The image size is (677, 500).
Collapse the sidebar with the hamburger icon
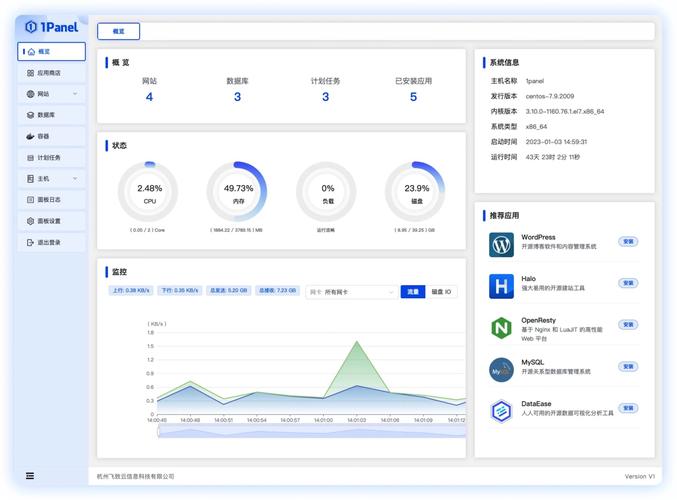pos(30,476)
